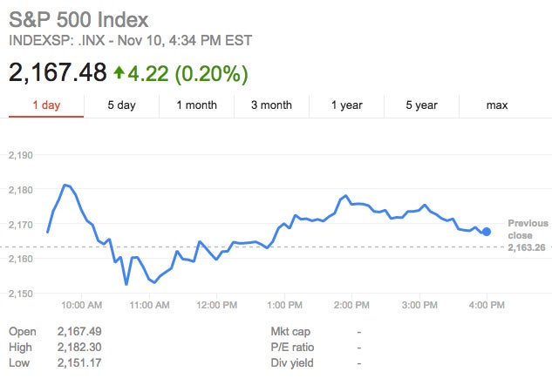Click the Open value 2,167.49

pyautogui.click(x=79, y=332)
